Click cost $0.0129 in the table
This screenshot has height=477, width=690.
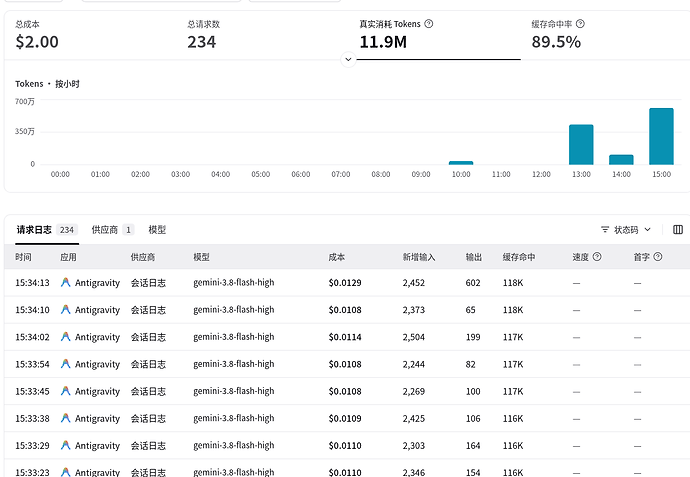(x=345, y=283)
